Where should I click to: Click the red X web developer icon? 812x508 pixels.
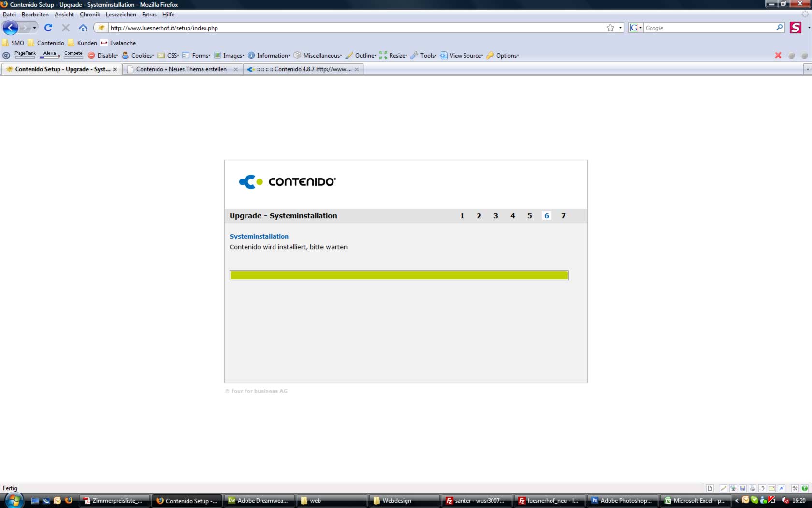tap(778, 56)
